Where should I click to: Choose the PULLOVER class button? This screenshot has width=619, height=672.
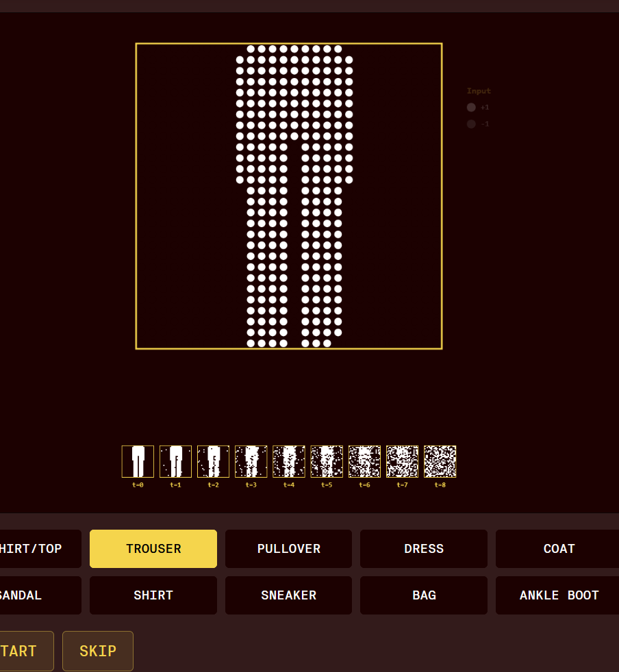click(289, 549)
